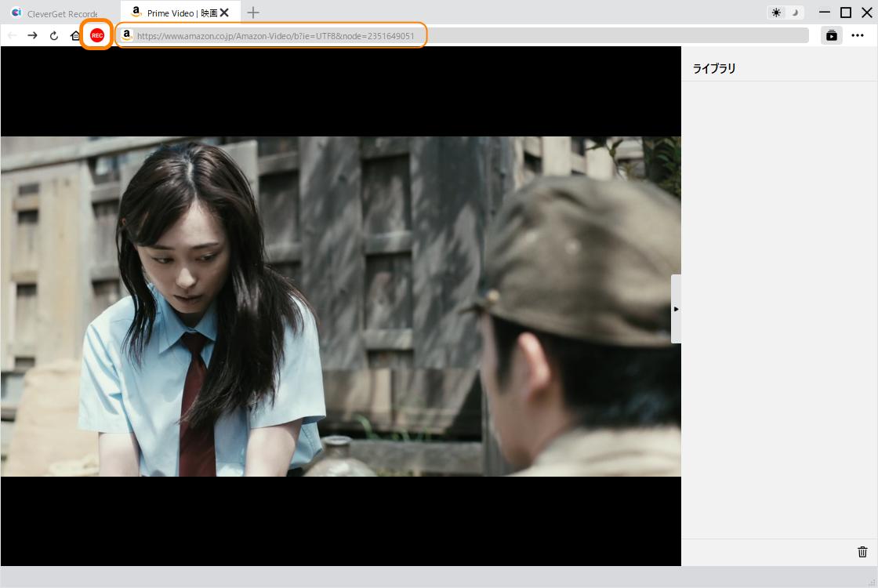This screenshot has height=588, width=878.
Task: Open the three-dot more options menu
Action: [x=858, y=35]
